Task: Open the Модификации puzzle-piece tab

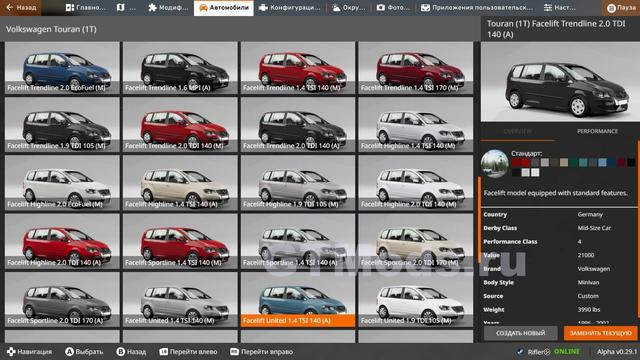Action: pyautogui.click(x=168, y=7)
